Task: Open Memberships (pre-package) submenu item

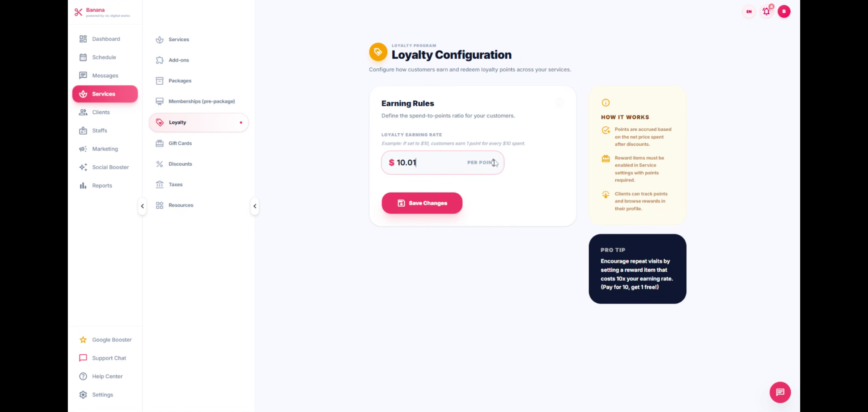Action: point(201,101)
